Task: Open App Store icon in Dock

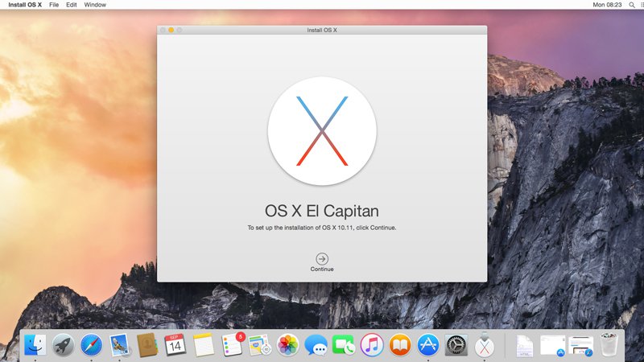Action: [428, 345]
